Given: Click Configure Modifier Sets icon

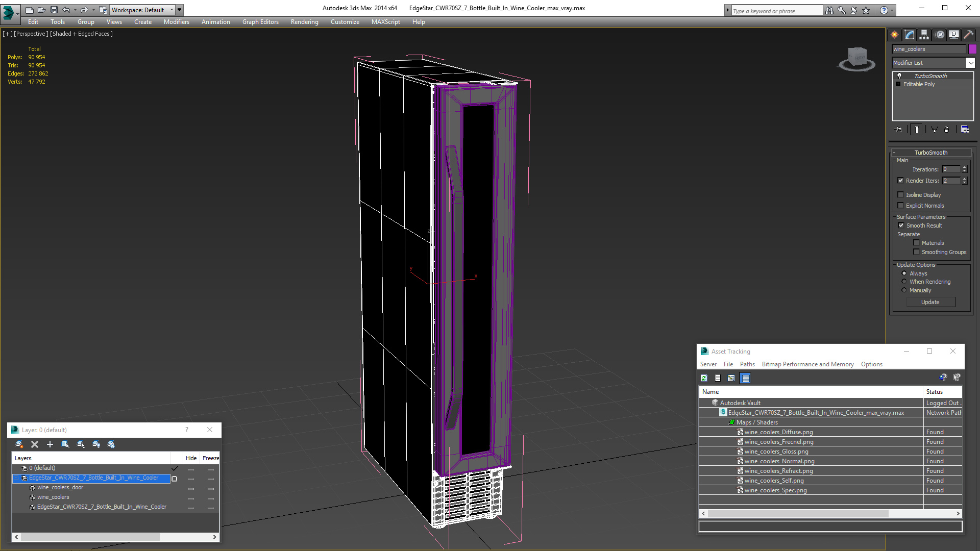Looking at the screenshot, I should (x=965, y=130).
